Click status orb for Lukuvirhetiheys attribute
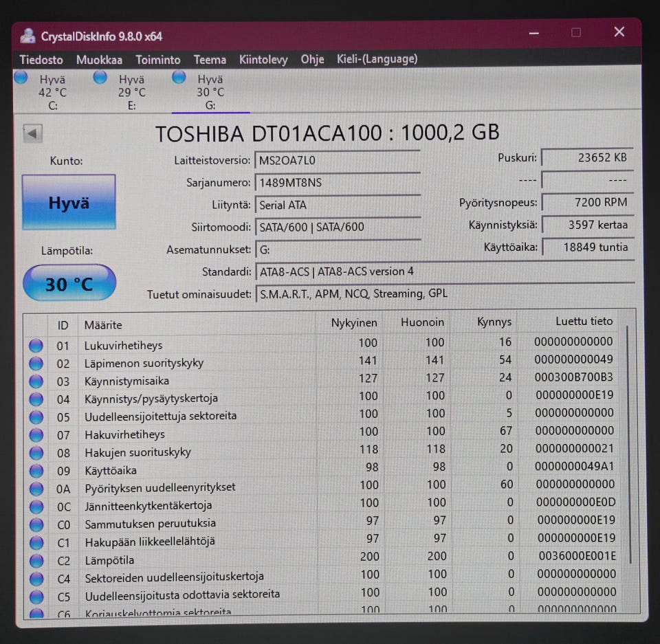 tap(36, 346)
